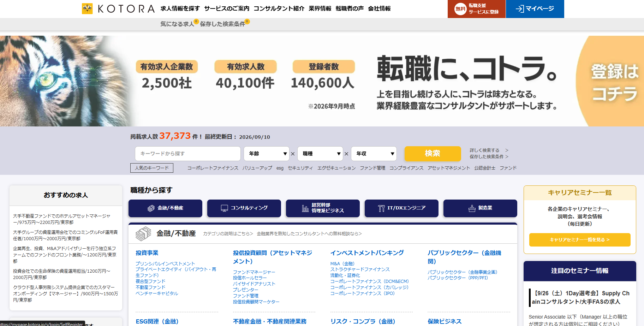The height and width of the screenshot is (326, 644).
Task: Click the 金融/不動産 banknote icon on the button
Action: tap(151, 208)
